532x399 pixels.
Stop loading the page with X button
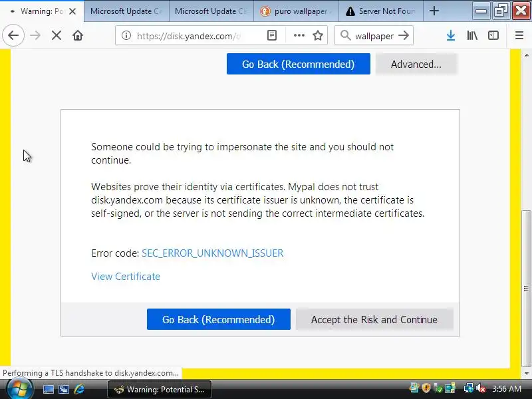click(x=57, y=35)
